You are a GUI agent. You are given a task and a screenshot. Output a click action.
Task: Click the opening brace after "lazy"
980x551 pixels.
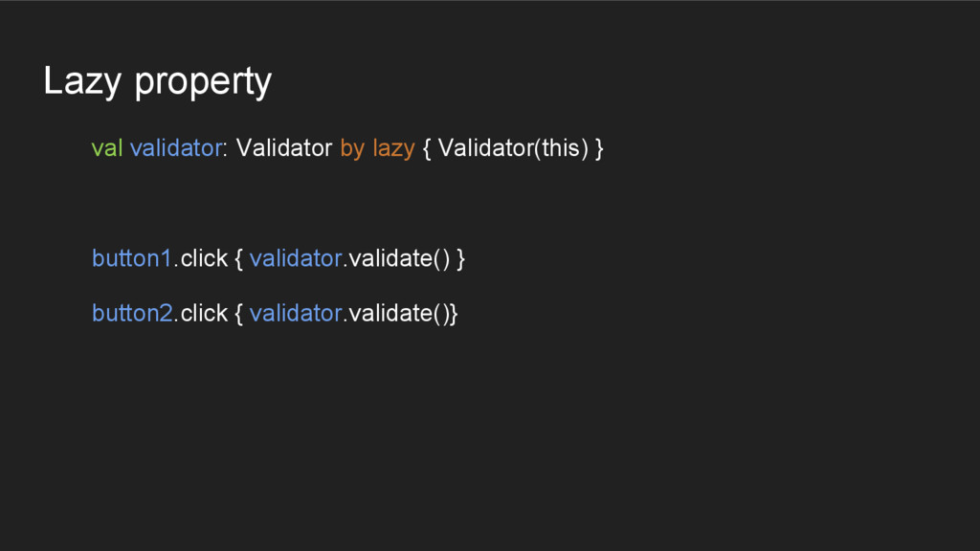pyautogui.click(x=427, y=150)
